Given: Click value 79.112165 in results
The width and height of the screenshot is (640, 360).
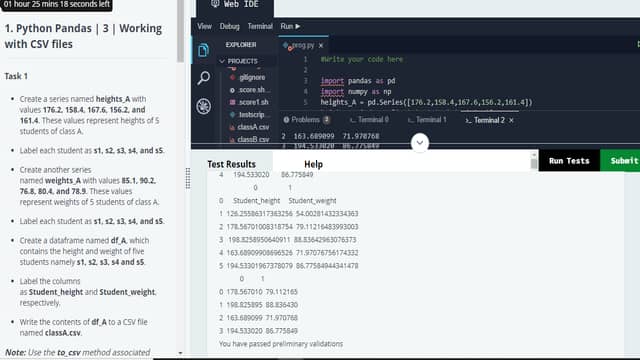Looking at the screenshot, I should pos(282,292).
